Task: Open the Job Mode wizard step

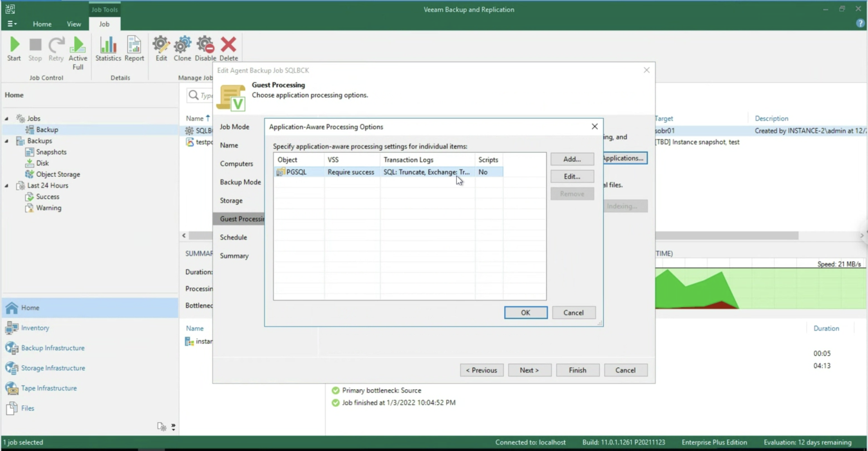Action: click(234, 126)
